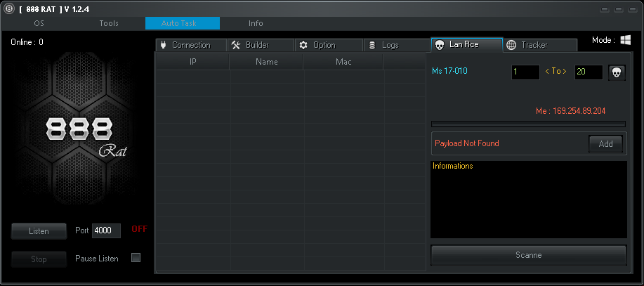The image size is (644, 286).
Task: Click the plug icon on Connection tab
Action: pyautogui.click(x=163, y=45)
